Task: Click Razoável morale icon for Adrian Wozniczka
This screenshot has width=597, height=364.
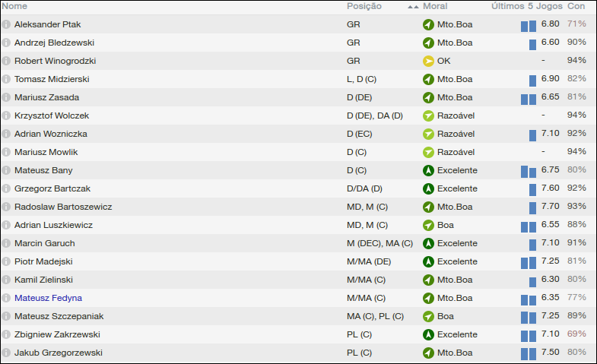Action: click(x=428, y=134)
